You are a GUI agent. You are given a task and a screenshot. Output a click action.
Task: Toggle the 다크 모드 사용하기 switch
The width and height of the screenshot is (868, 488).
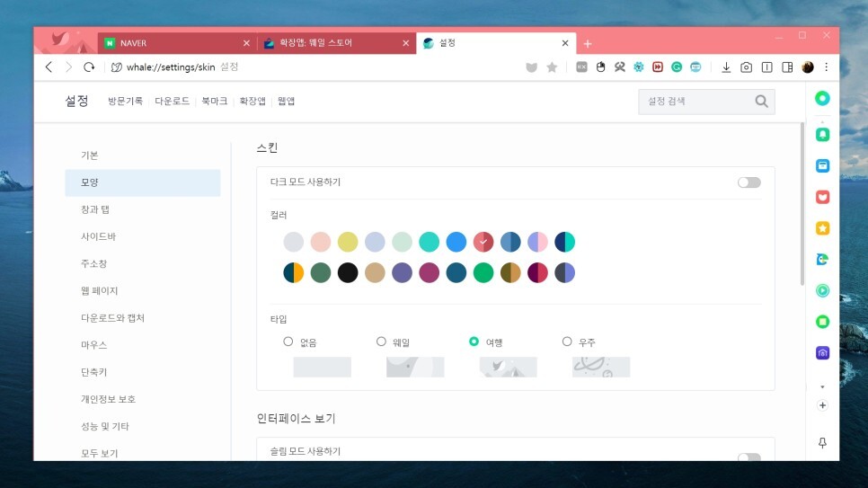pos(749,182)
